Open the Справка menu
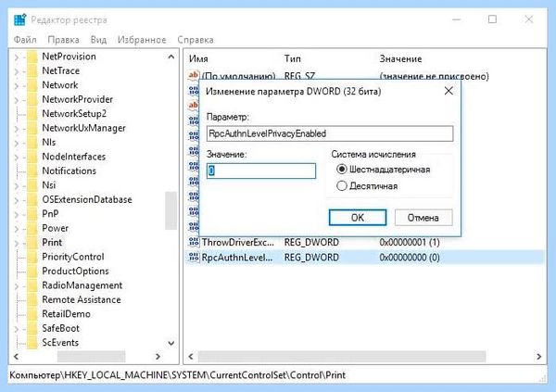This screenshot has height=392, width=556. tap(196, 40)
